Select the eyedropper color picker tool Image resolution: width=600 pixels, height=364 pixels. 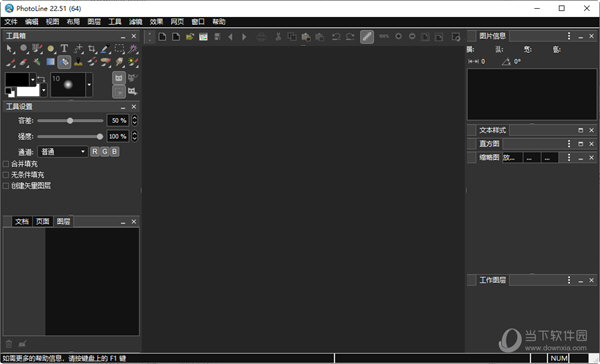point(105,49)
